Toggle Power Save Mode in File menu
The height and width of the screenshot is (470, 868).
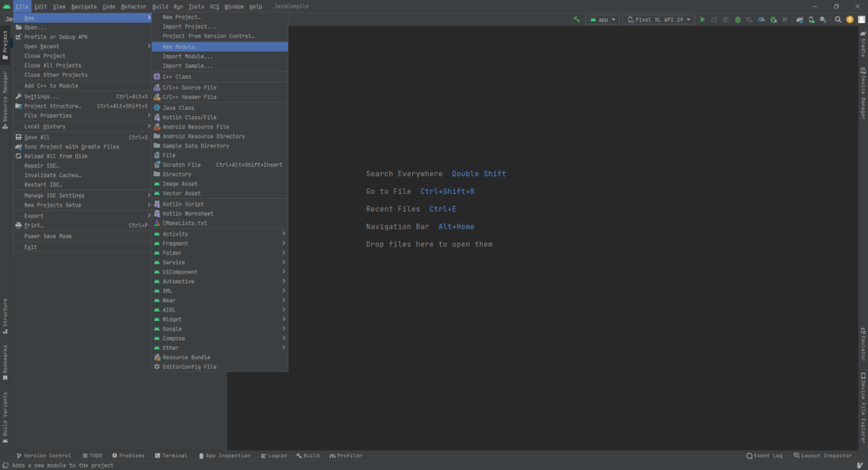coord(82,236)
